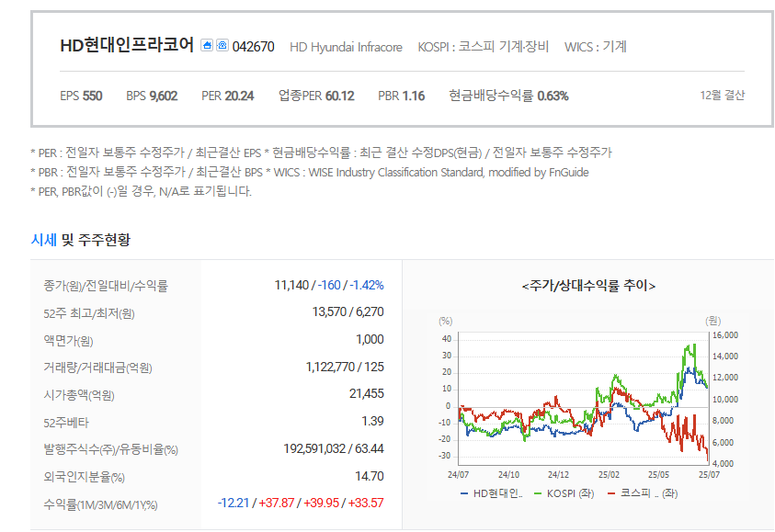Click the WICS : 기계 classification
775x532 pixels.
click(x=596, y=47)
